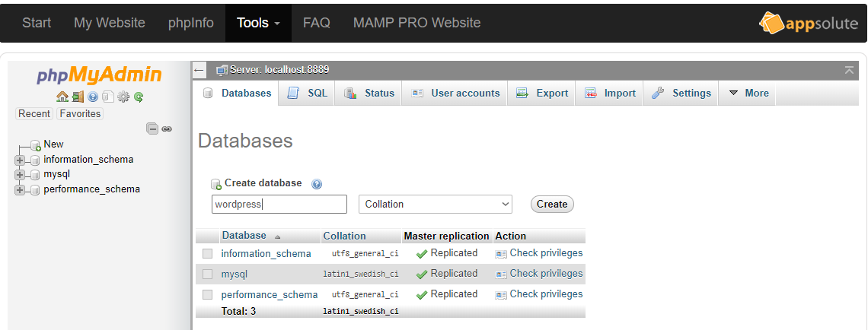Select information_schema in the navigation tree
This screenshot has height=330, width=868.
(88, 160)
